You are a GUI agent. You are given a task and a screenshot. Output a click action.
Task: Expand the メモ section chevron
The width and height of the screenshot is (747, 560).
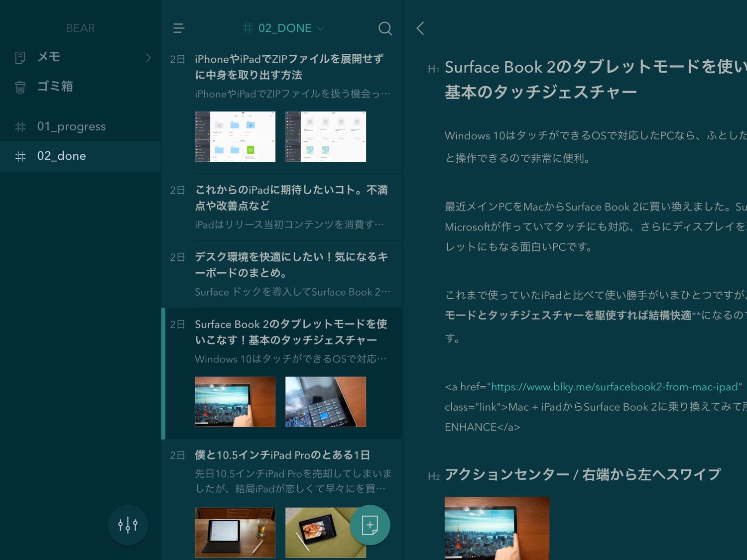coord(148,58)
